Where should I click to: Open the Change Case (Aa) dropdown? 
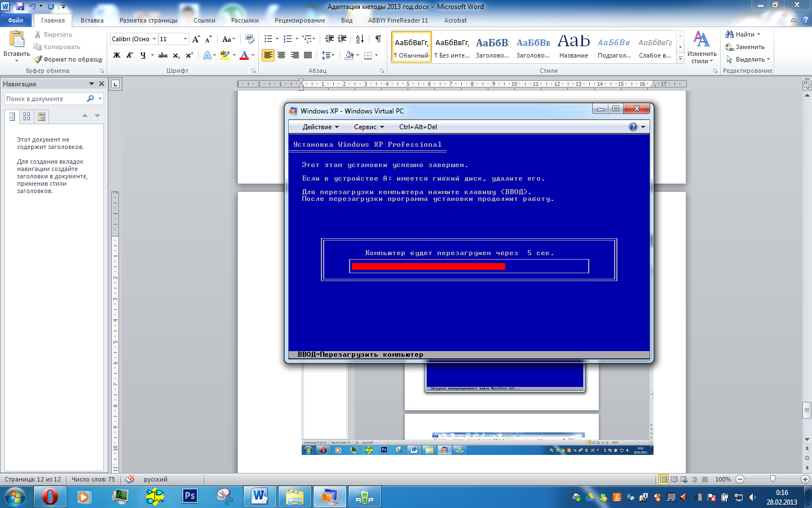click(x=228, y=39)
